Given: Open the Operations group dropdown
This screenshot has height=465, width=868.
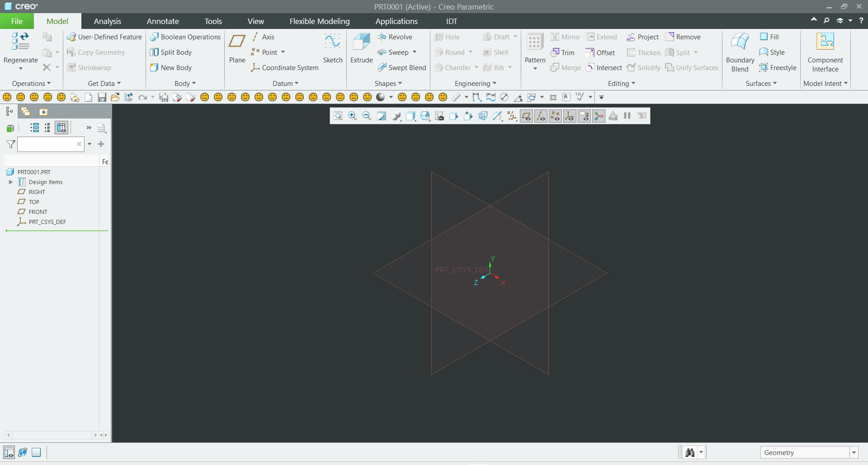Looking at the screenshot, I should [x=31, y=84].
